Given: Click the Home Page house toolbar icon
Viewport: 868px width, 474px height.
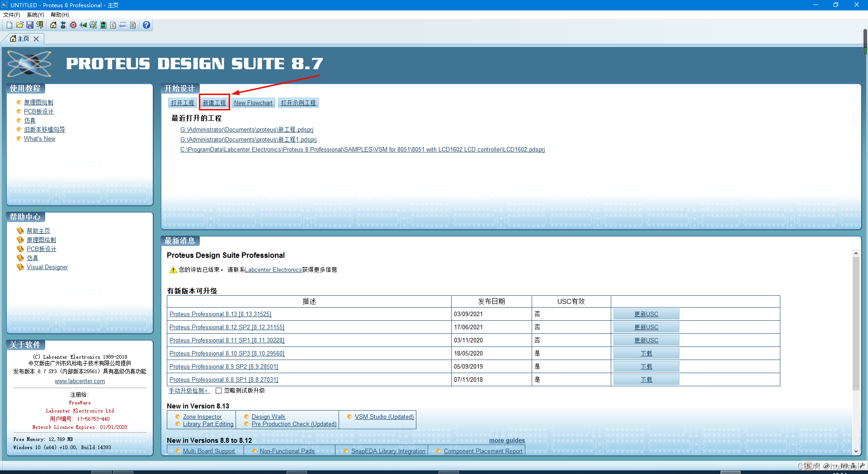Looking at the screenshot, I should click(x=53, y=25).
